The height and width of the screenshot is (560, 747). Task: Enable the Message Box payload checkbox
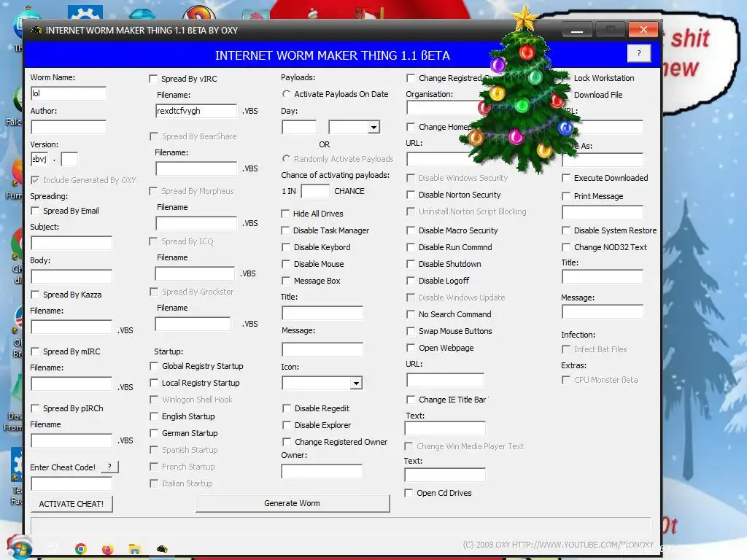pos(286,281)
